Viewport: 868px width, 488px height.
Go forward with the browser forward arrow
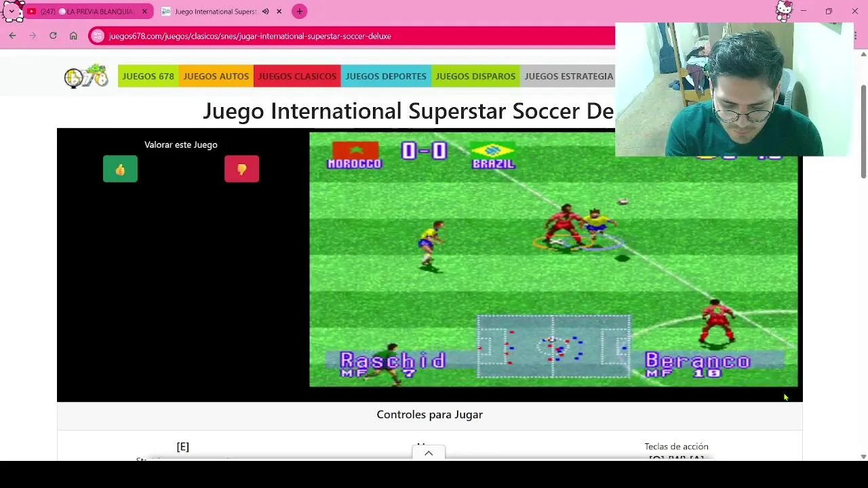(33, 36)
